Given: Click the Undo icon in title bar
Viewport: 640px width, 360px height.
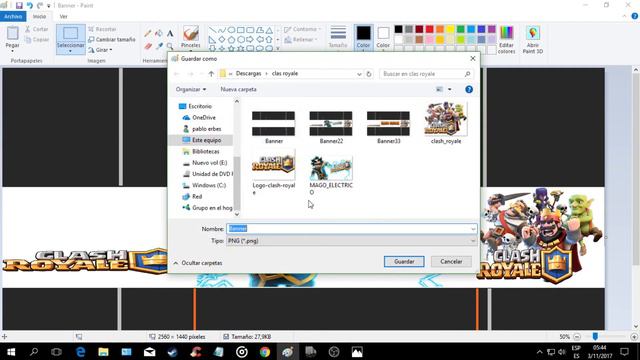Looking at the screenshot, I should coord(30,5).
